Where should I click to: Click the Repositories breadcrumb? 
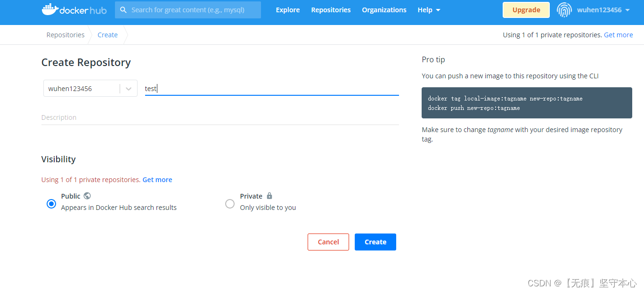(65, 35)
